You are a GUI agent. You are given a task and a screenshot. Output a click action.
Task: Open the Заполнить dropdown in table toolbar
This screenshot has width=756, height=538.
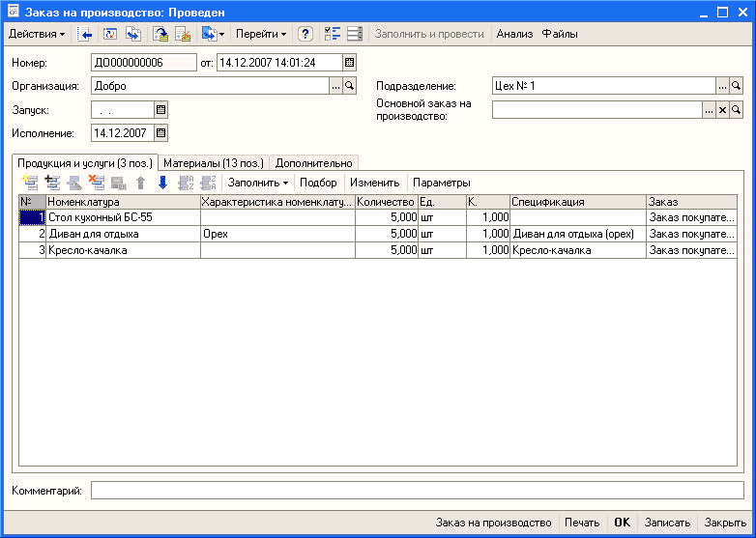click(x=258, y=183)
